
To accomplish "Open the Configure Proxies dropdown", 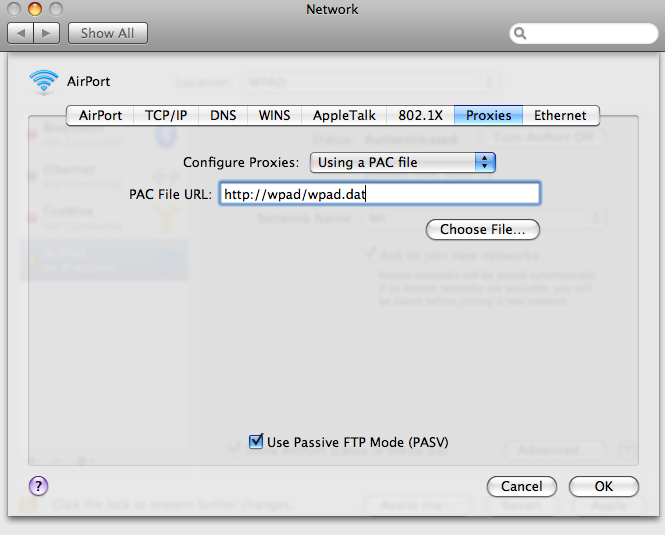I will click(x=403, y=162).
